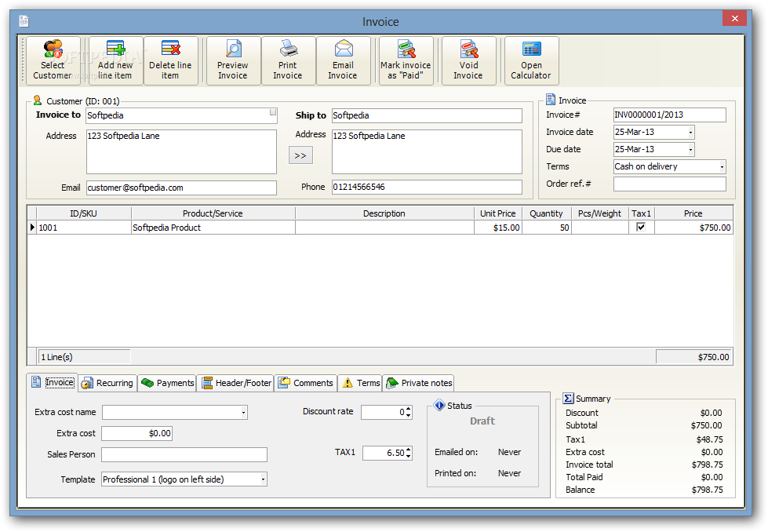Click the Quantity column header

tap(547, 213)
